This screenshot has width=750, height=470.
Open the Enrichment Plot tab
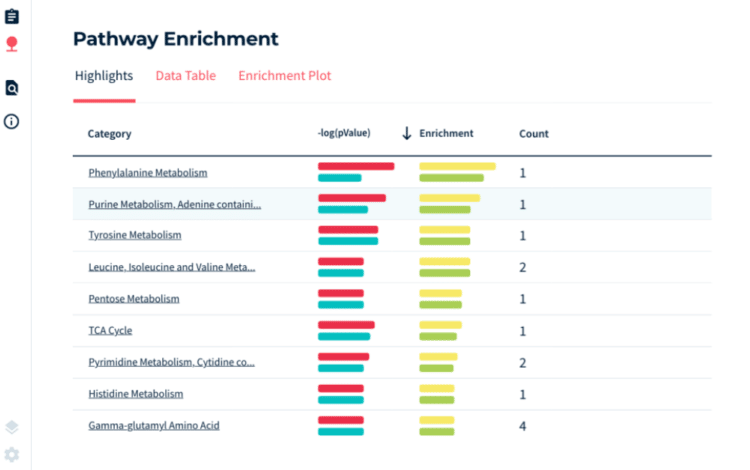click(284, 76)
